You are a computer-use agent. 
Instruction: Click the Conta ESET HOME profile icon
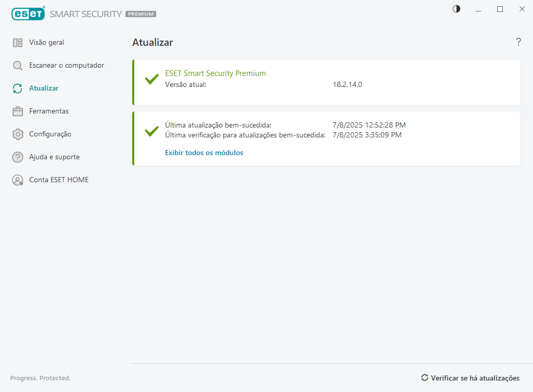[18, 180]
